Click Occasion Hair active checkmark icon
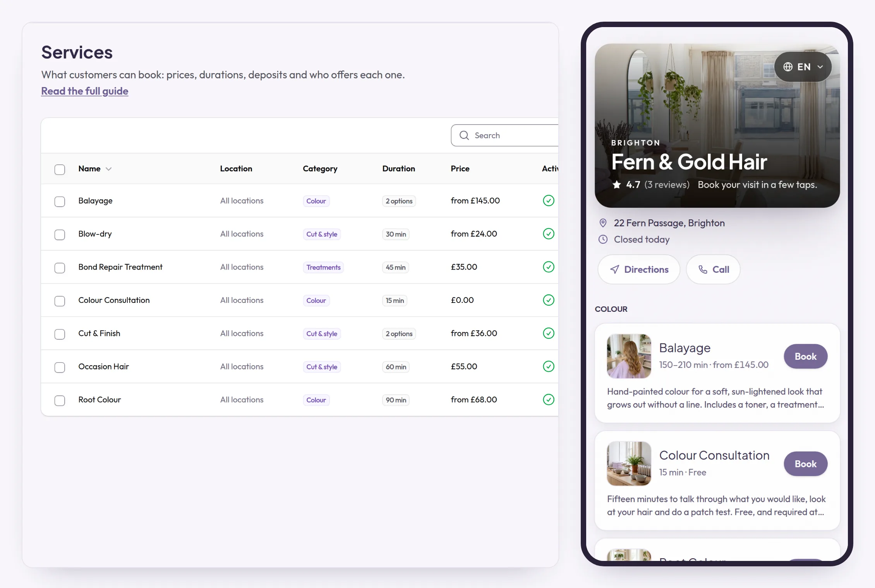 [548, 366]
